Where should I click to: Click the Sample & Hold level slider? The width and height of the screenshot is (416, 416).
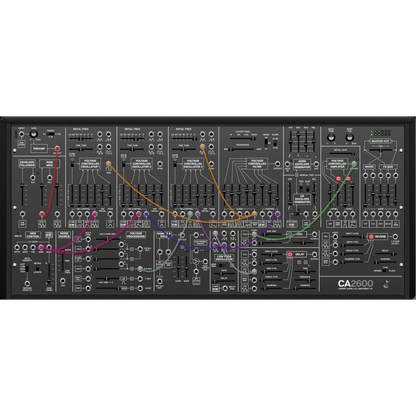coord(179,268)
